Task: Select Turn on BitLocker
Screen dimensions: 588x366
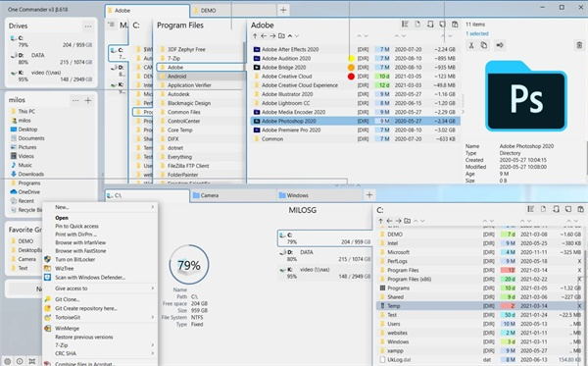Action: pyautogui.click(x=75, y=259)
